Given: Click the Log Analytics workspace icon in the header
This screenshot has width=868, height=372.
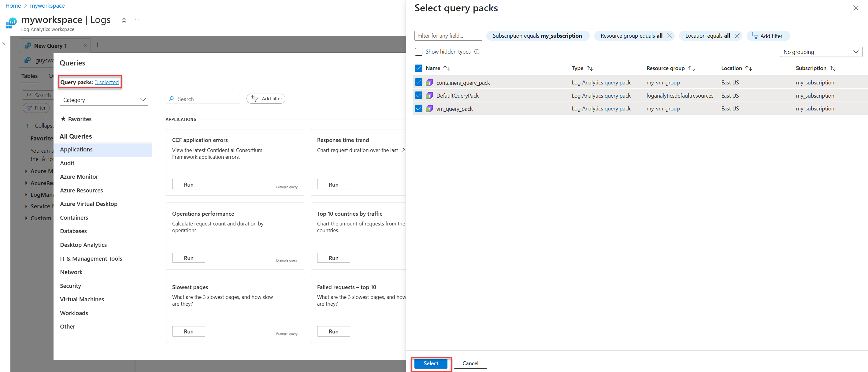Looking at the screenshot, I should [x=10, y=23].
